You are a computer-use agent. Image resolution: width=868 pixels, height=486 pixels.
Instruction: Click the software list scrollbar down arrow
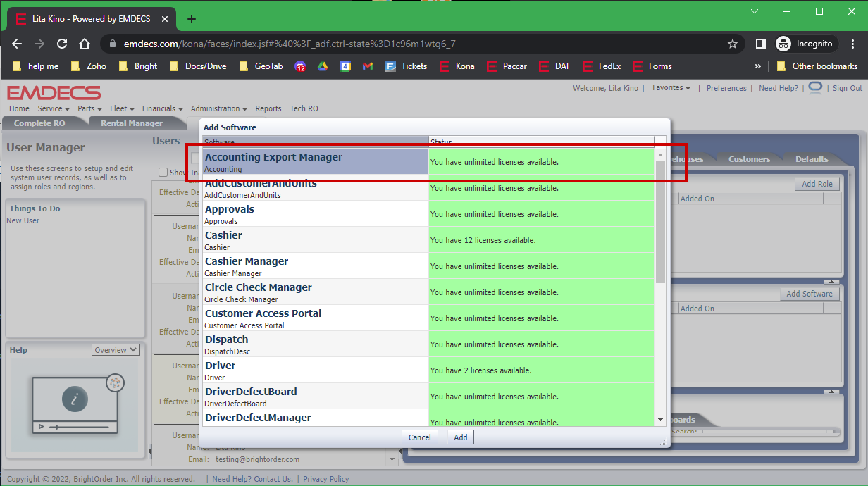click(x=660, y=420)
